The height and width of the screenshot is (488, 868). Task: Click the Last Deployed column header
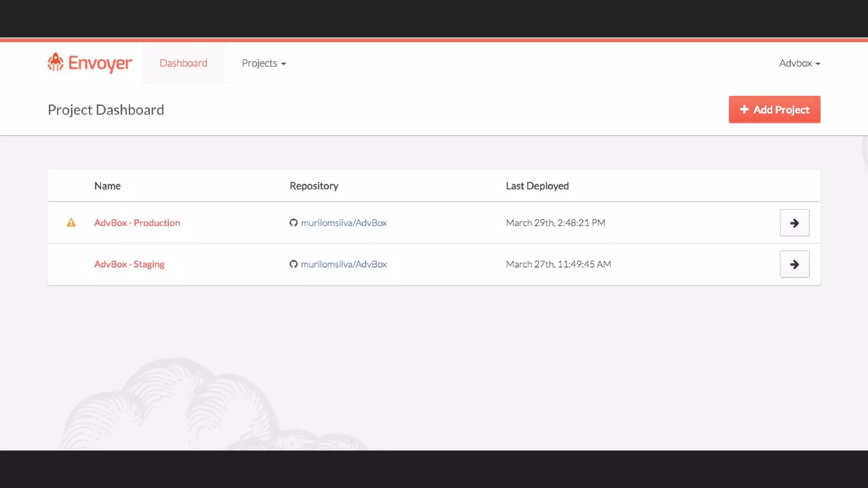[537, 186]
